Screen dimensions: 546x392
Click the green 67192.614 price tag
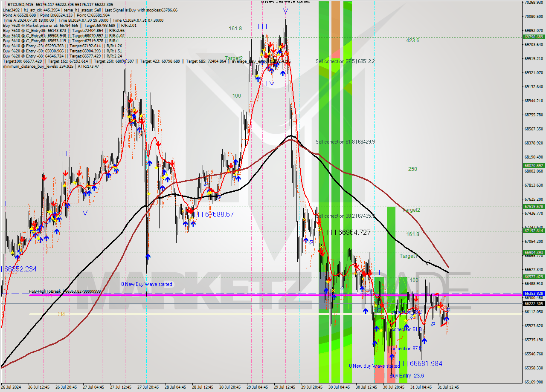tap(533, 231)
